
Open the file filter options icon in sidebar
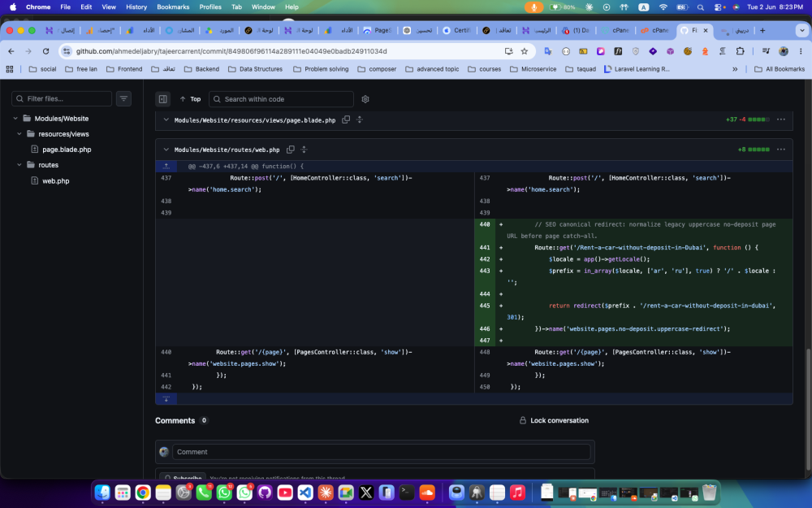tap(123, 98)
